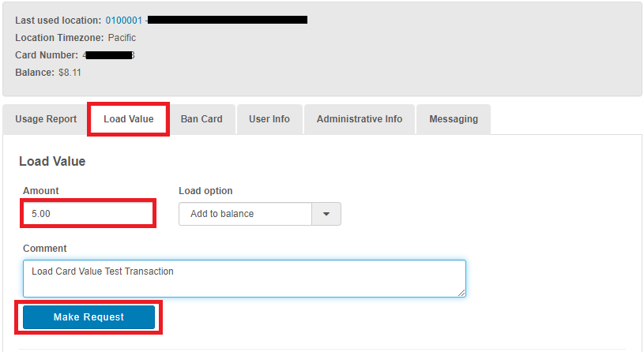Open the Usage Report tab

coord(46,119)
